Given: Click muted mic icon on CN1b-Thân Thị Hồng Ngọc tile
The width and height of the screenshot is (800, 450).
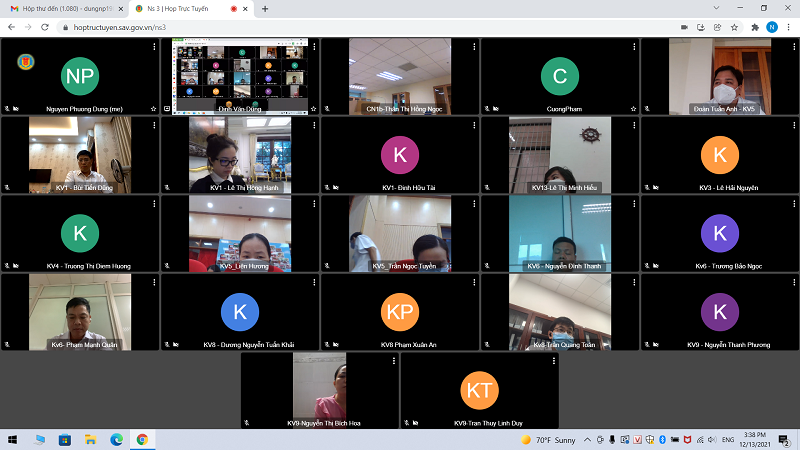Looking at the screenshot, I should tap(327, 109).
